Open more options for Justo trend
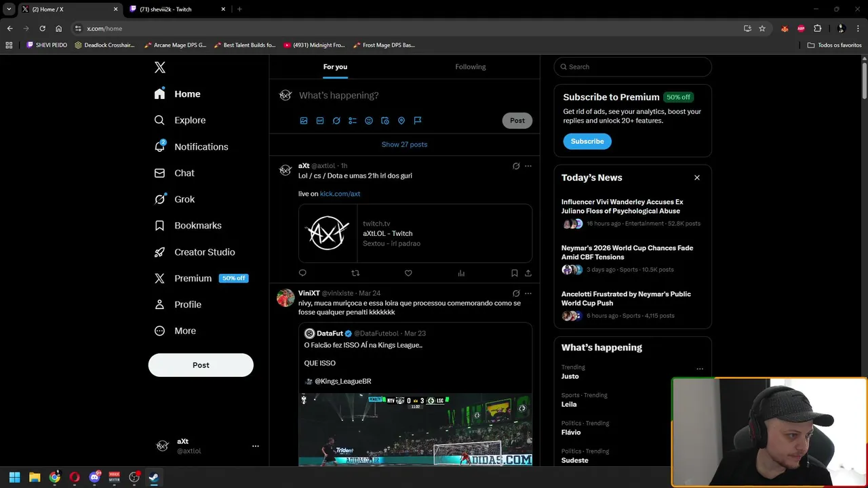The height and width of the screenshot is (488, 868). (700, 369)
